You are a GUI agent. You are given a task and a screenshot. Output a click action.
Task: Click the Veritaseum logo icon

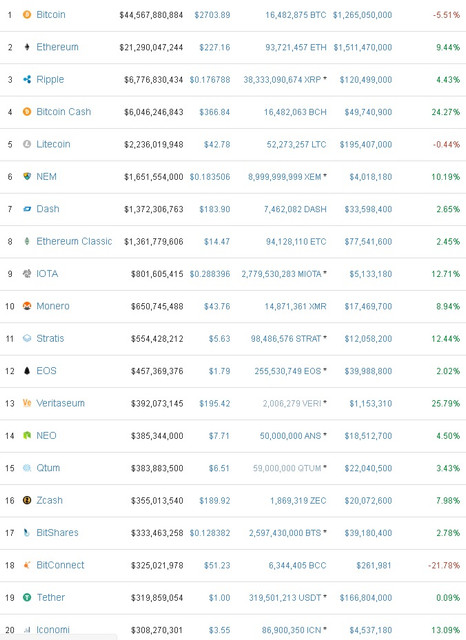pyautogui.click(x=27, y=403)
